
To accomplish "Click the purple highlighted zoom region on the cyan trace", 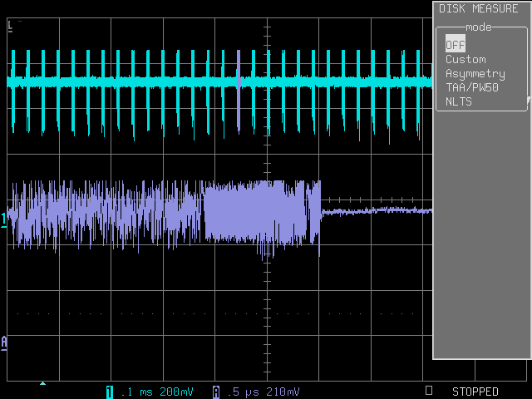I will click(239, 91).
